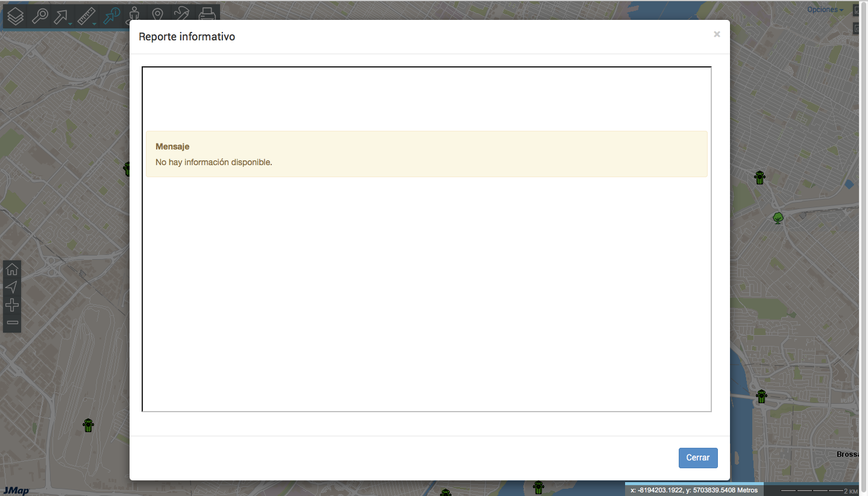Click the geolocation arrow icon
This screenshot has width=868, height=496.
tap(12, 287)
